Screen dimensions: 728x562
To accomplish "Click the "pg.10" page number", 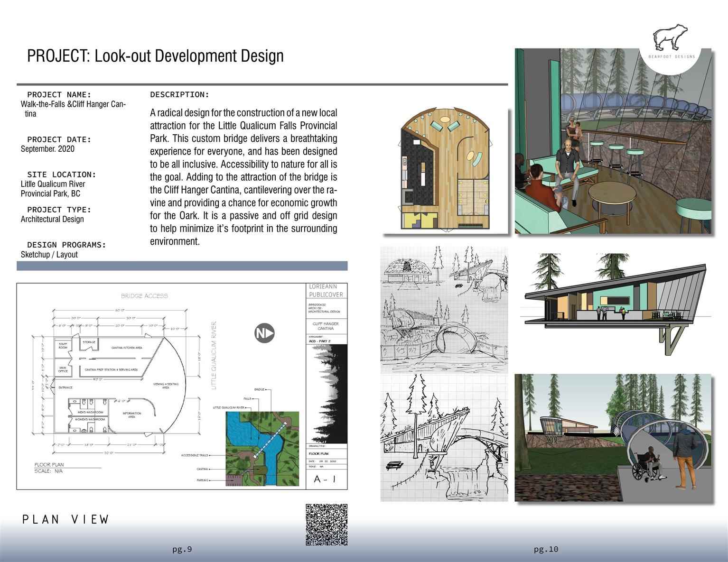I will (x=546, y=550).
